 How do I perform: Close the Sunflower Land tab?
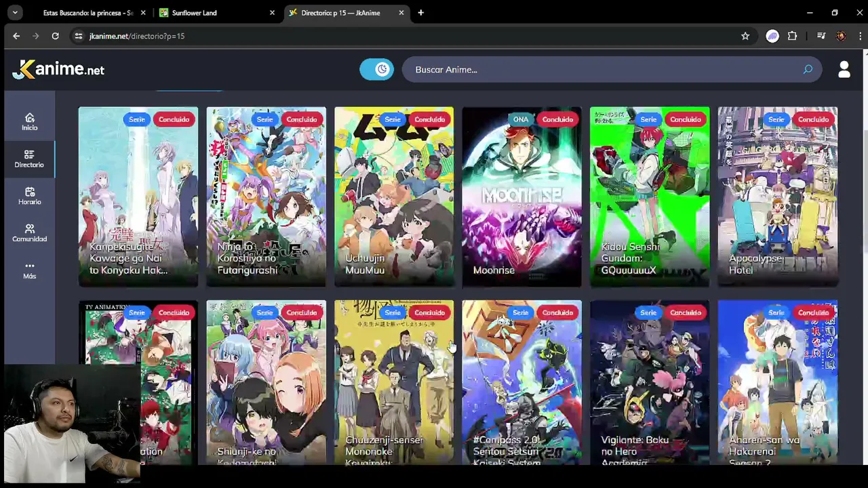(x=272, y=13)
